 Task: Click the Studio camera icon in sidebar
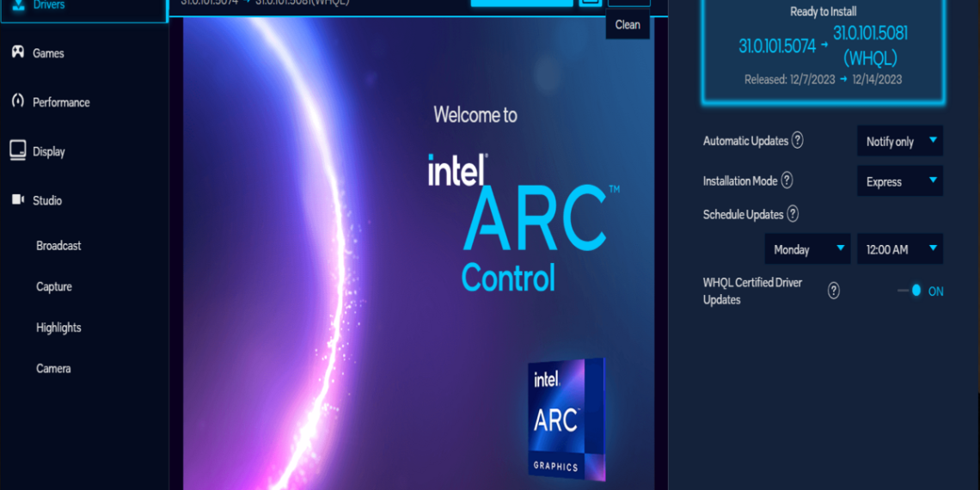[x=17, y=199]
